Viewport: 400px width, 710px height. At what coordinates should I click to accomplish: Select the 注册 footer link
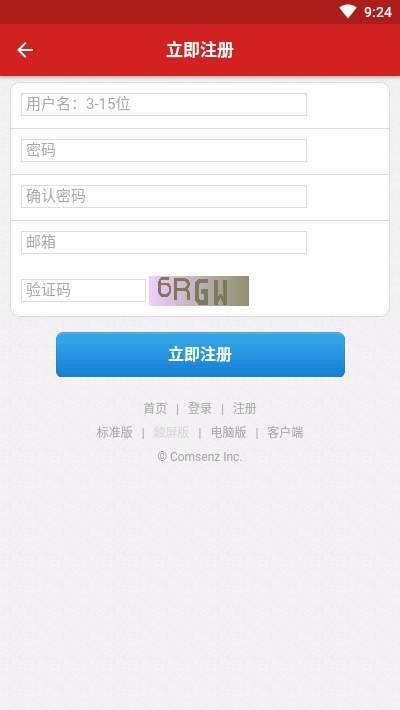tap(245, 408)
